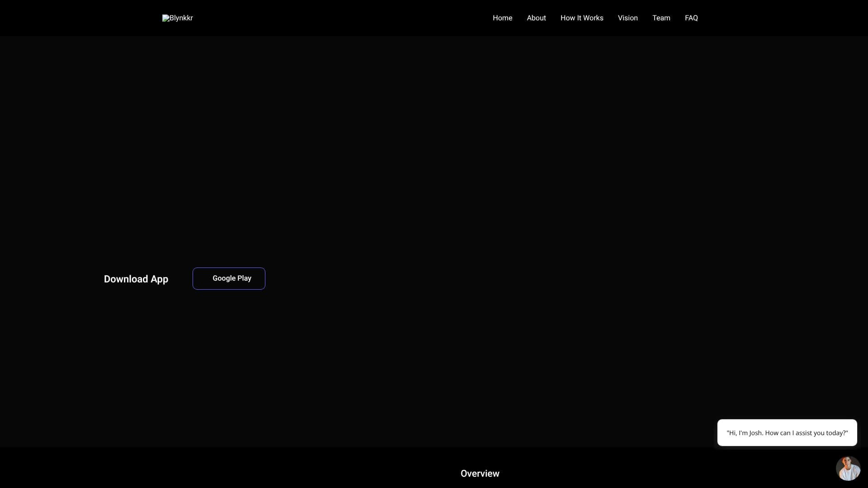Click the word "App" beside the Google Play button
This screenshot has width=868, height=488.
159,279
